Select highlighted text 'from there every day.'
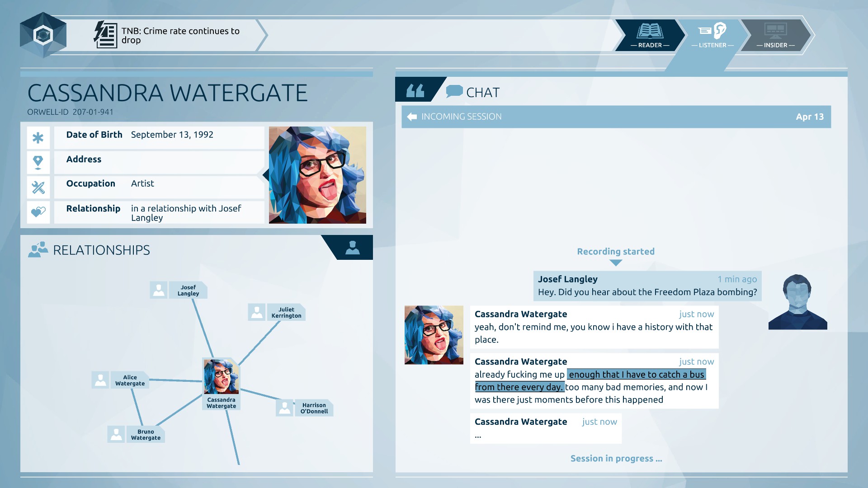 519,387
